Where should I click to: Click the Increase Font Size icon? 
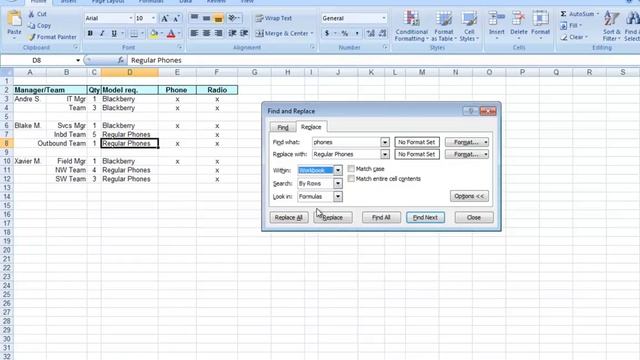coord(164,18)
